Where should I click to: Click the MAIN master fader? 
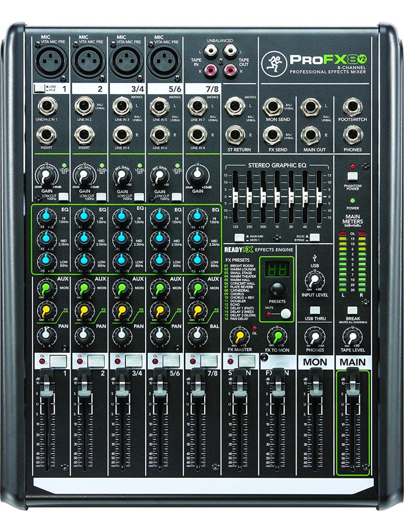tap(352, 388)
